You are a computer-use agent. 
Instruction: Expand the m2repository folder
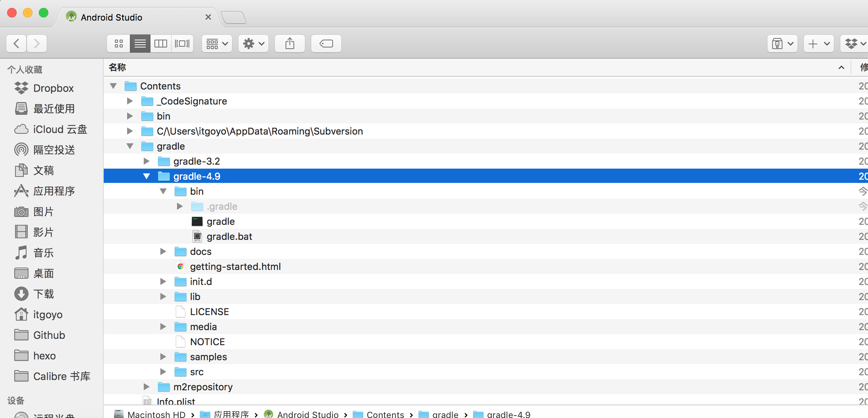[147, 387]
